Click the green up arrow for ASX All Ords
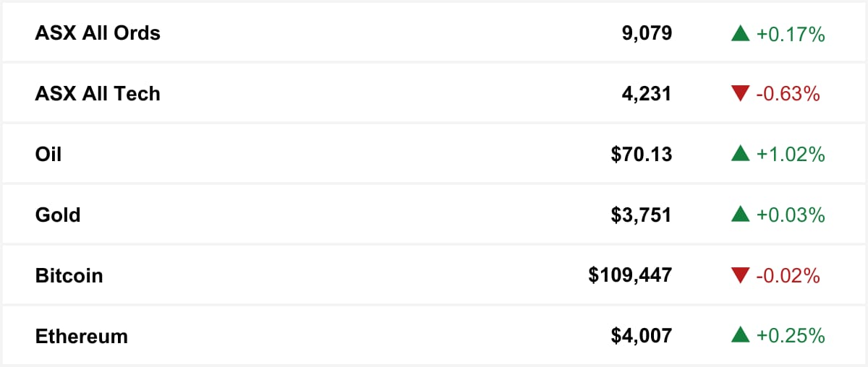Viewport: 868px width, 367px height. pyautogui.click(x=740, y=33)
